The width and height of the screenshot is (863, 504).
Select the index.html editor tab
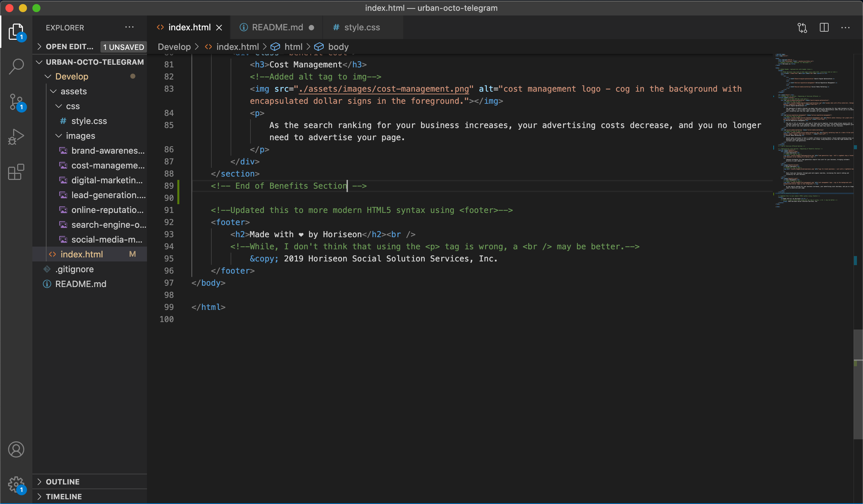pos(189,27)
